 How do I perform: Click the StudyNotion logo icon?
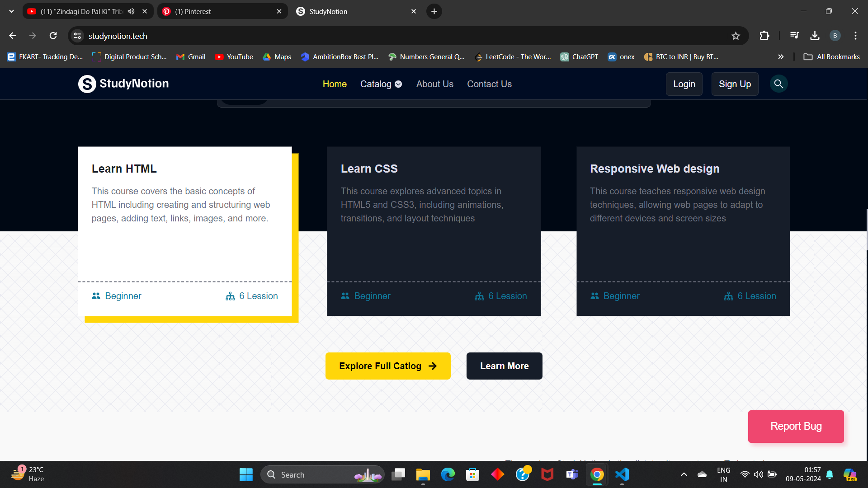(x=87, y=84)
